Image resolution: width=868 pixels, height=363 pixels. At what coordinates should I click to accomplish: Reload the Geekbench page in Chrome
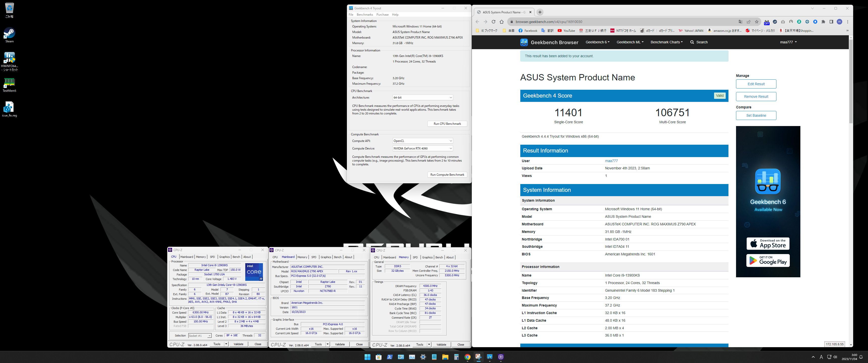pyautogui.click(x=493, y=22)
